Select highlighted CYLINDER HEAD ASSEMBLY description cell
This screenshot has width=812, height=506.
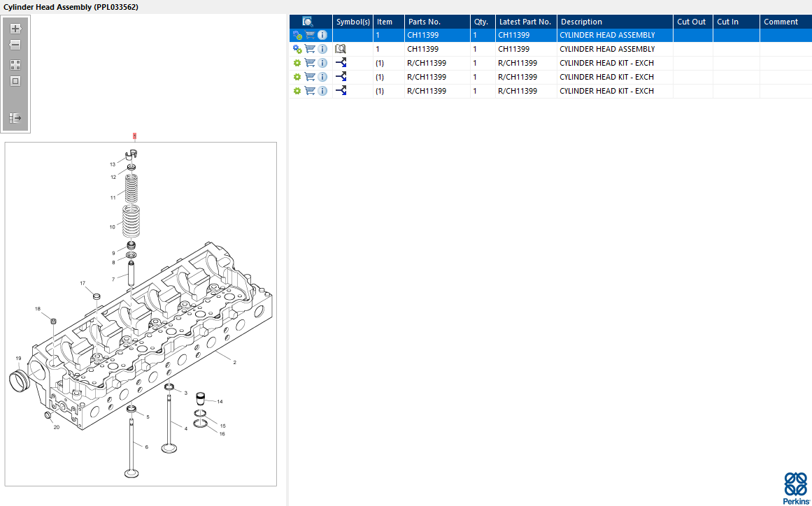tap(615, 35)
